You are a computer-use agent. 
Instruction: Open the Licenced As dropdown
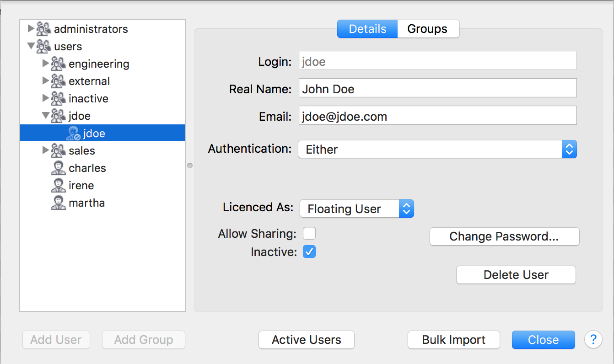point(356,209)
